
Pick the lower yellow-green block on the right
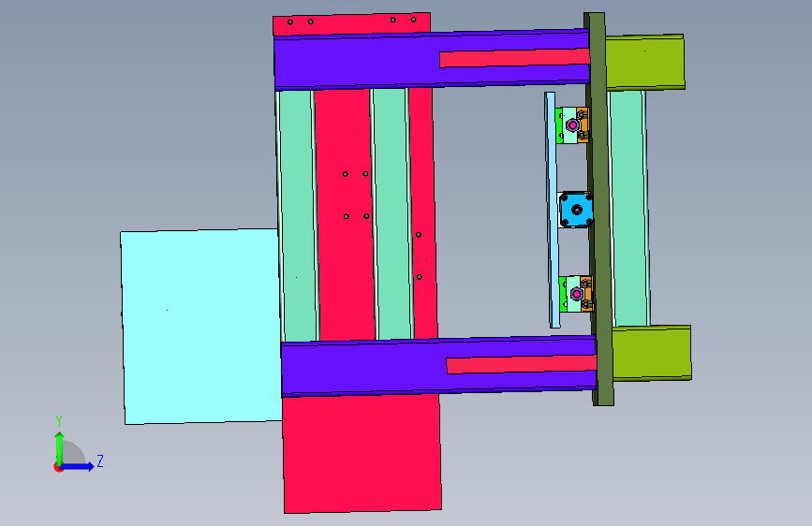652,353
